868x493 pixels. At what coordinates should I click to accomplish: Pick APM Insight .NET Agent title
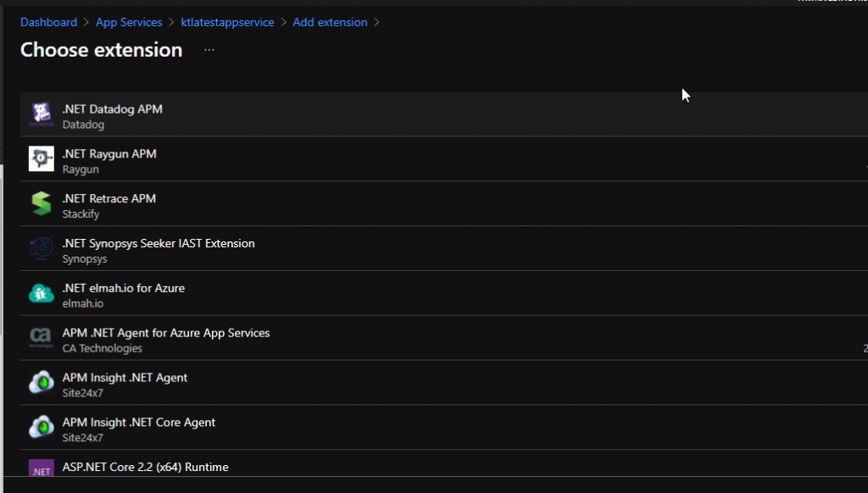click(x=125, y=377)
